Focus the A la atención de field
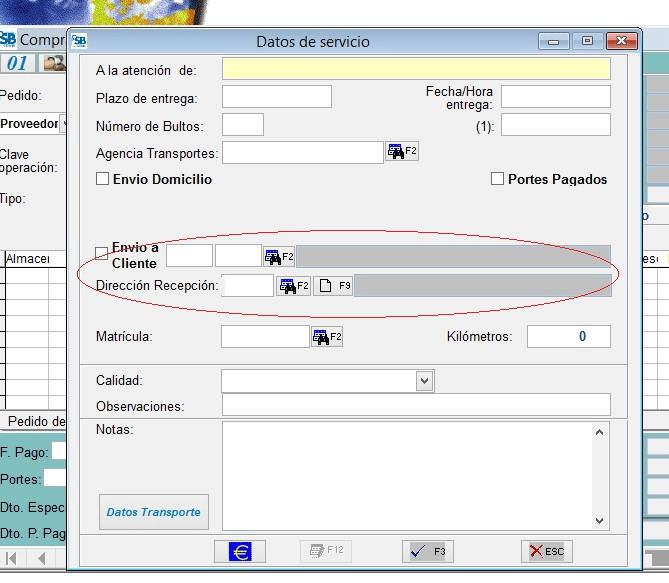The width and height of the screenshot is (669, 583). (415, 69)
